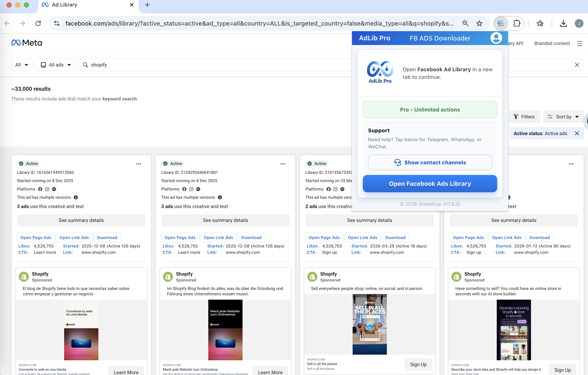Click the info icon for ad 1616561949512060 versions
This screenshot has height=375, width=588.
click(x=76, y=197)
